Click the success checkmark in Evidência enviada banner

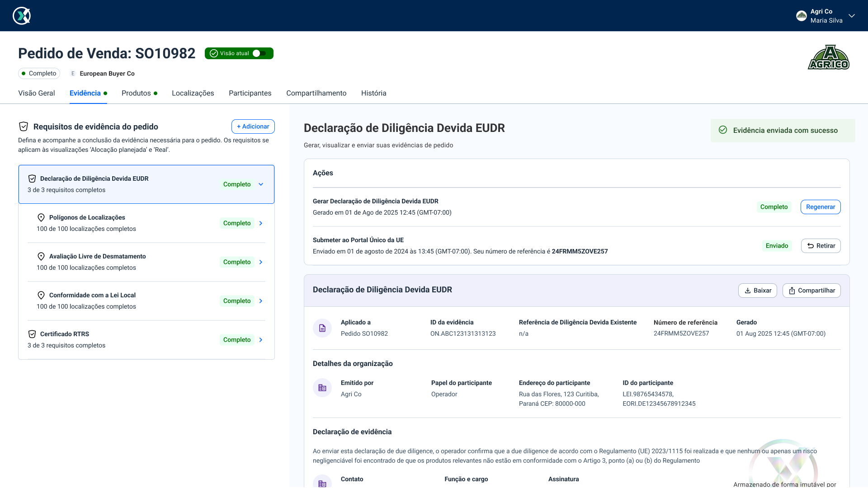click(x=723, y=130)
